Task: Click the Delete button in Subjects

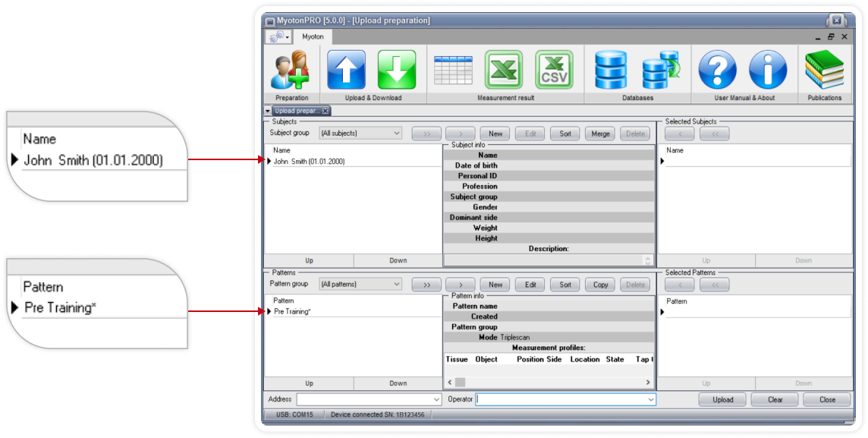Action: click(635, 134)
